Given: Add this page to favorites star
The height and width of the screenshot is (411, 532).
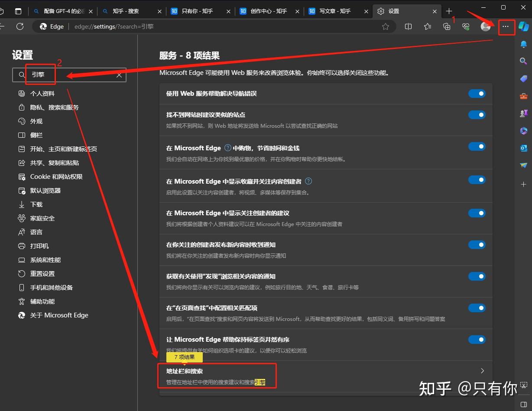Looking at the screenshot, I should 386,27.
